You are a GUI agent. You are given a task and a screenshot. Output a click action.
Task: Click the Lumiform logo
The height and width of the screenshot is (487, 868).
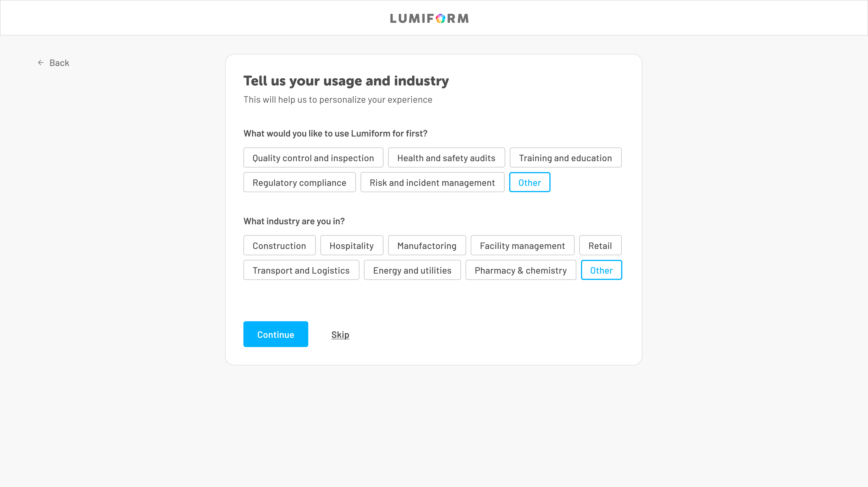pos(429,18)
